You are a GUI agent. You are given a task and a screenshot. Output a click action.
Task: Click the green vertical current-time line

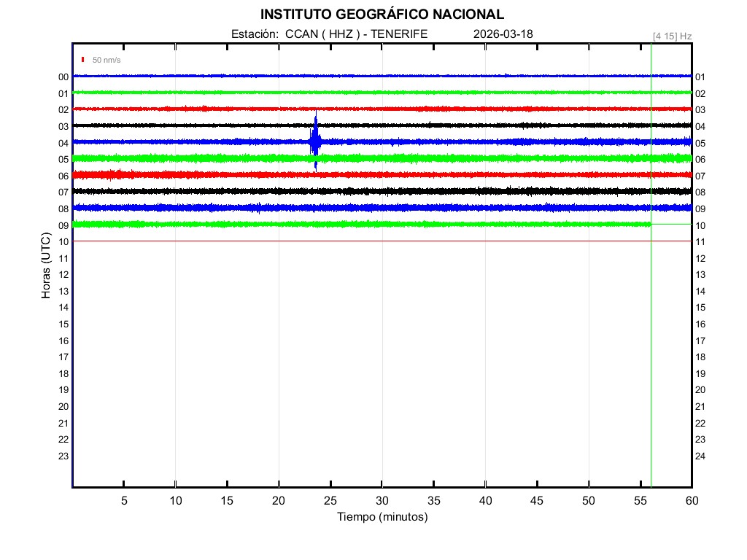[651, 328]
